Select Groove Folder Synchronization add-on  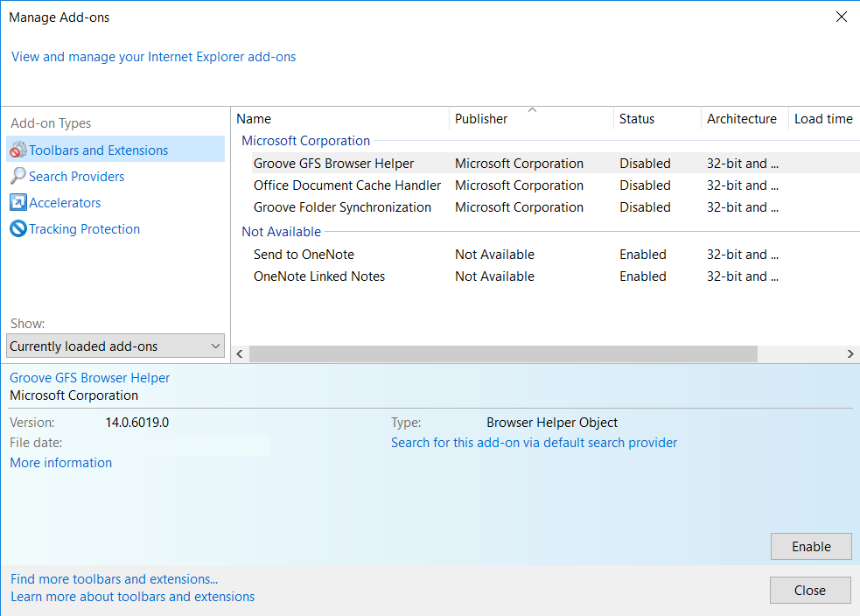tap(342, 207)
